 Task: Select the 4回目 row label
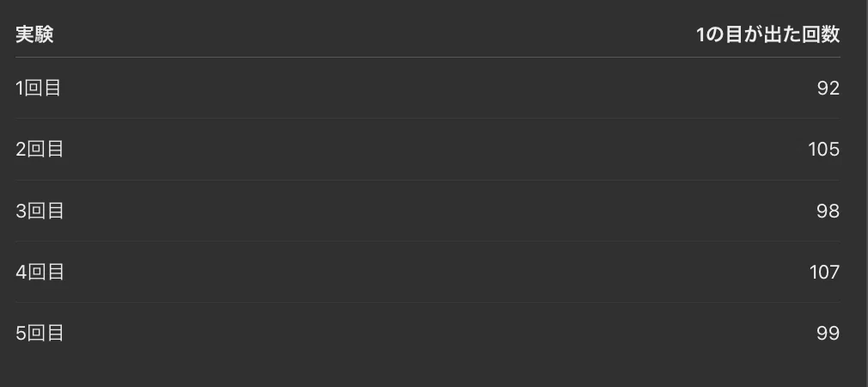(x=40, y=272)
